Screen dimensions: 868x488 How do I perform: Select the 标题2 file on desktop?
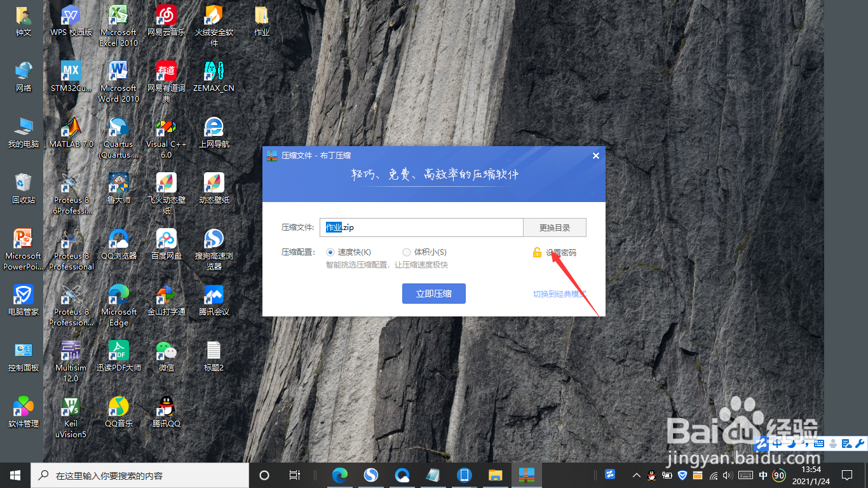point(214,356)
